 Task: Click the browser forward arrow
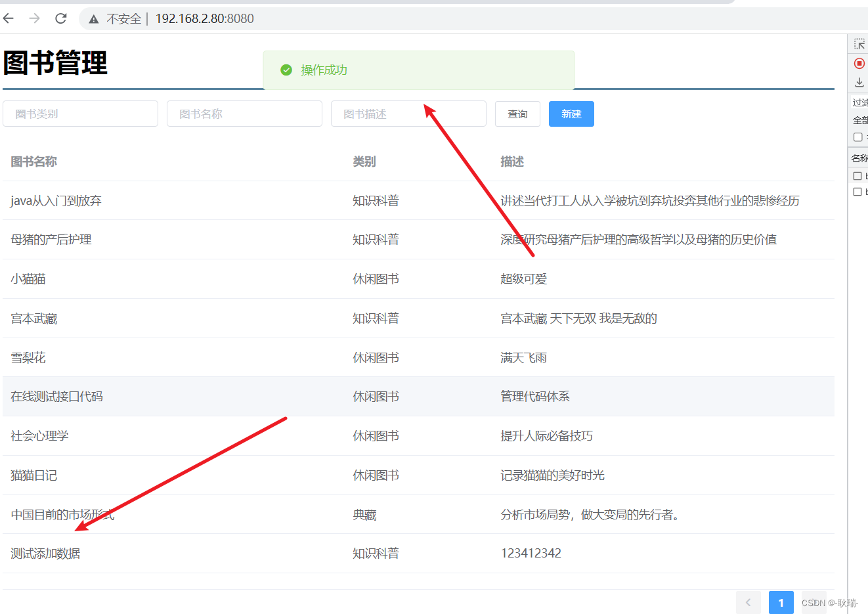[35, 18]
